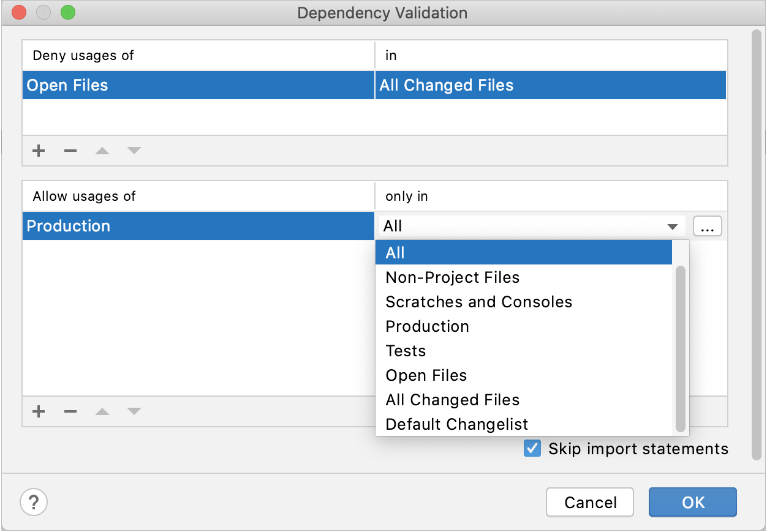
Task: Select the Open Files cell in Deny table
Action: click(198, 85)
